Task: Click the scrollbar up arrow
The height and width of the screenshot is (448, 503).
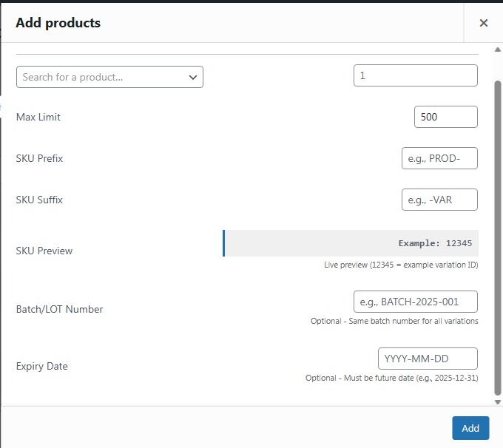Action: pyautogui.click(x=497, y=50)
